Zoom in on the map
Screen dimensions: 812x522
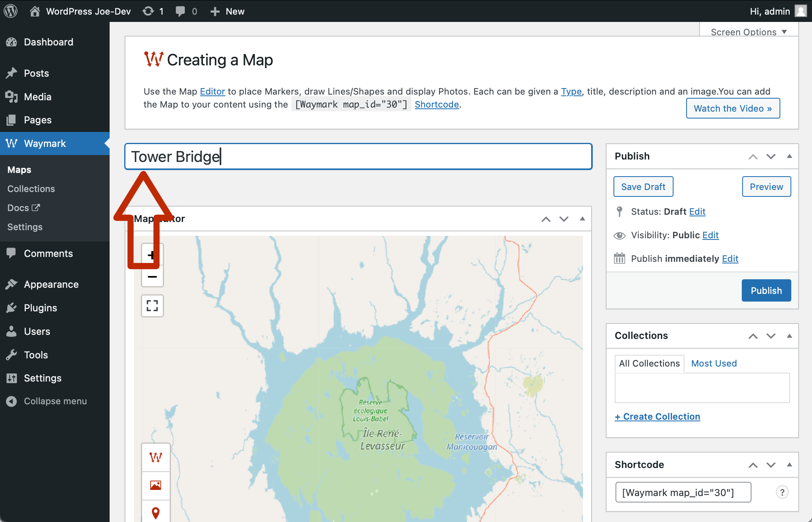[152, 255]
